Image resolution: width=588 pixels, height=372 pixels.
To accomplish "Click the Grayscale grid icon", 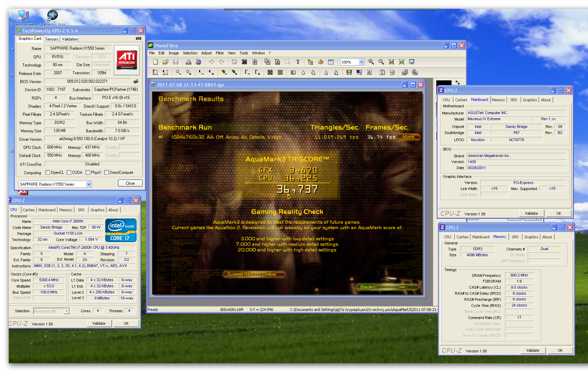I will [x=270, y=72].
